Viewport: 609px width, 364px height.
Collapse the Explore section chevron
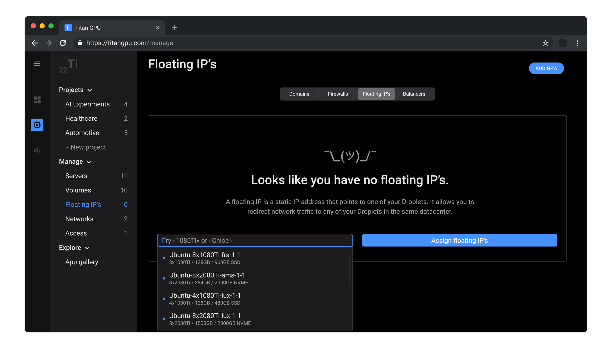click(x=87, y=248)
